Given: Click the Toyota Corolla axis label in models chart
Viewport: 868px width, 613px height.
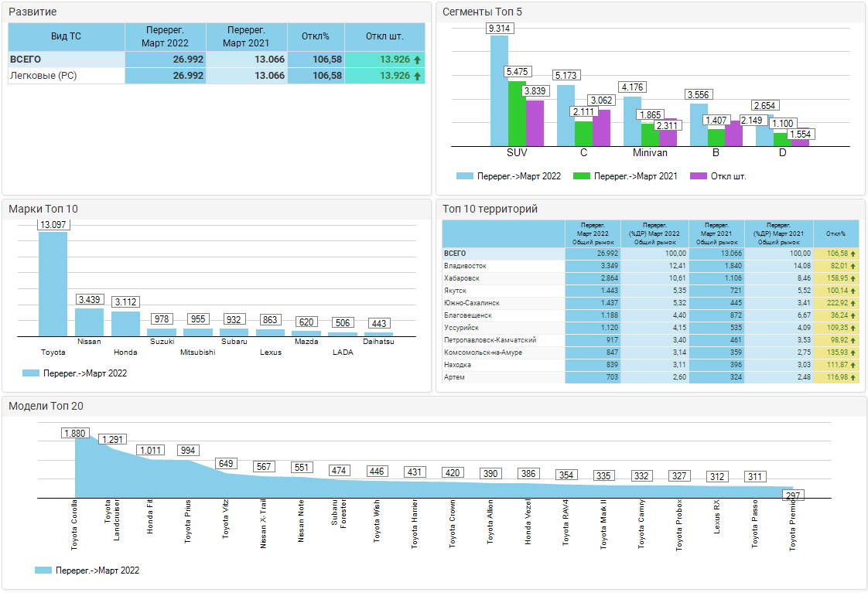Looking at the screenshot, I should tap(74, 525).
